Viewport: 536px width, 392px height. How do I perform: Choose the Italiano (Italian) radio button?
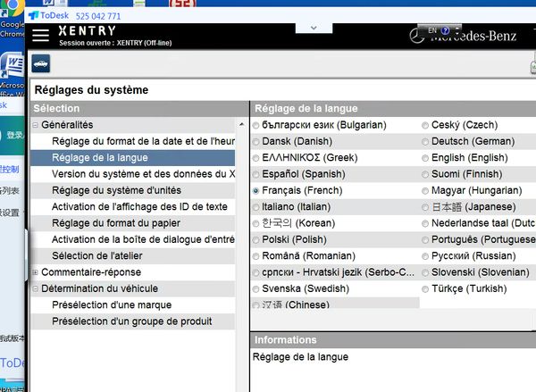click(255, 207)
